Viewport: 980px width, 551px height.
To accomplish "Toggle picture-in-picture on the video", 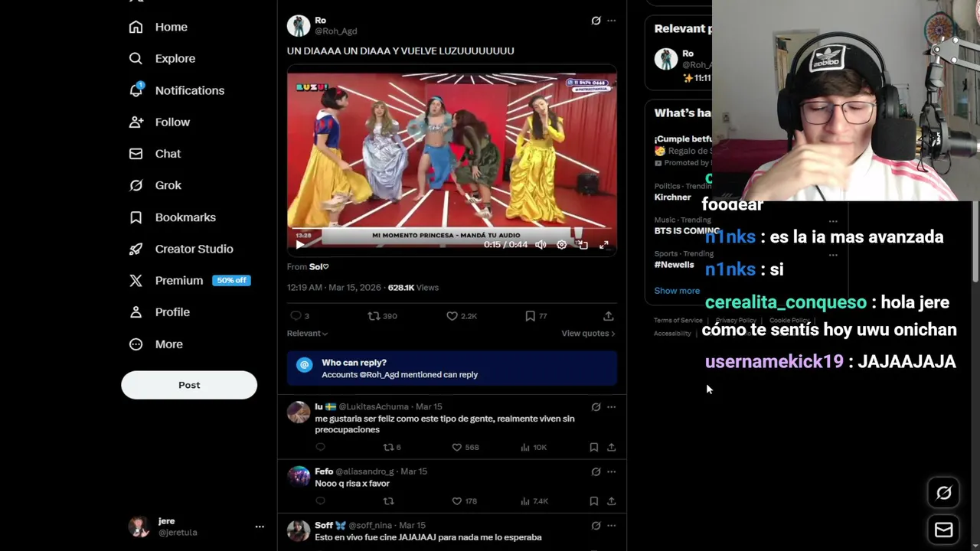I will [x=583, y=245].
